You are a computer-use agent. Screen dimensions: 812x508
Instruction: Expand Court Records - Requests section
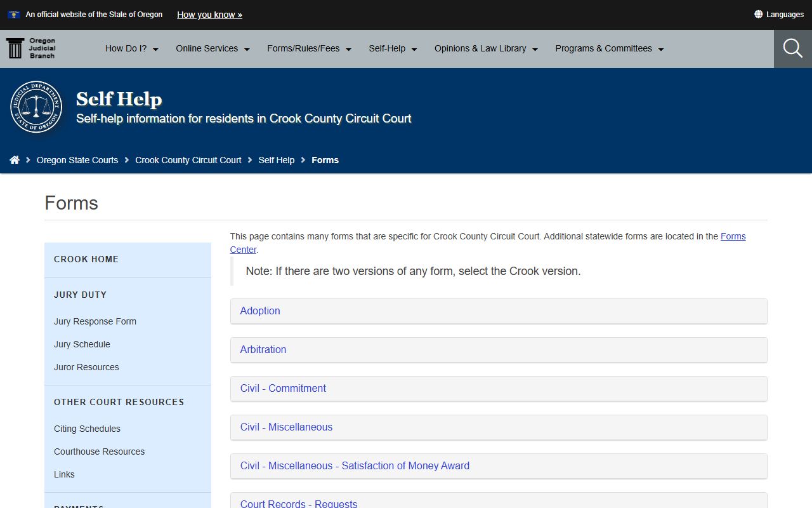[499, 500]
